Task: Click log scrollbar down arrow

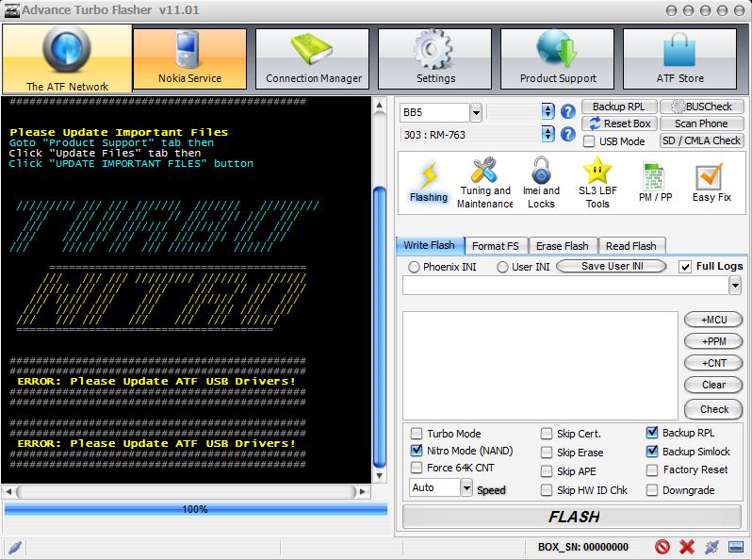Action: pyautogui.click(x=380, y=475)
